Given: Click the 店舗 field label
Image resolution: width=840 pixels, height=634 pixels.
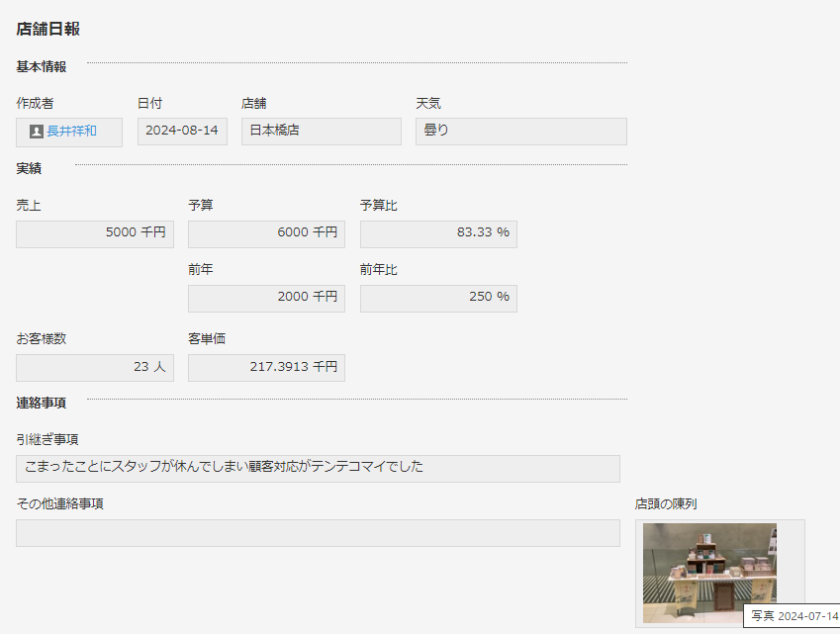Looking at the screenshot, I should coord(254,103).
